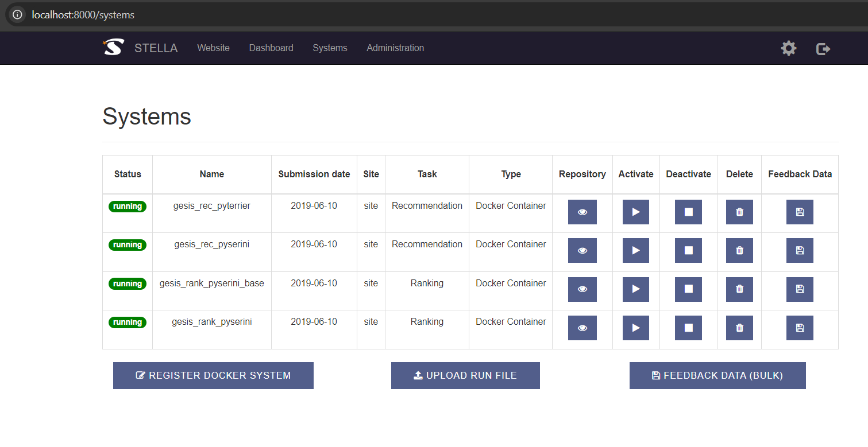Download feedback data for gesis_rank_pyserini_base
The width and height of the screenshot is (868, 447).
[x=800, y=289]
